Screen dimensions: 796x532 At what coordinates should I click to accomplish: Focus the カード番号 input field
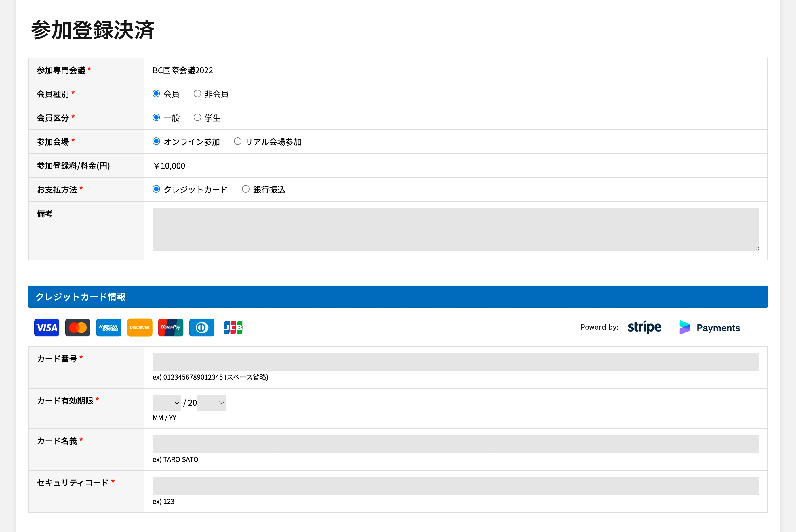tap(455, 362)
